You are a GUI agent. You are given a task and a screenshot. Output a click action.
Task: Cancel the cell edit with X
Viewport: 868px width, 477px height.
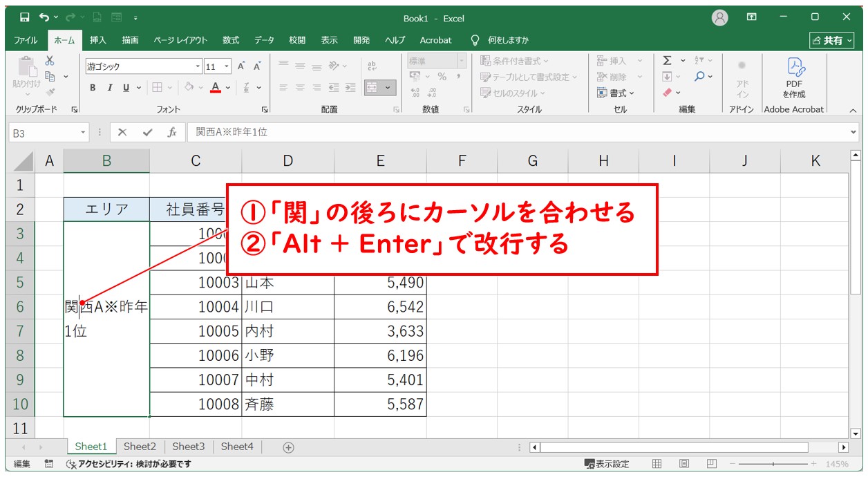[x=122, y=132]
